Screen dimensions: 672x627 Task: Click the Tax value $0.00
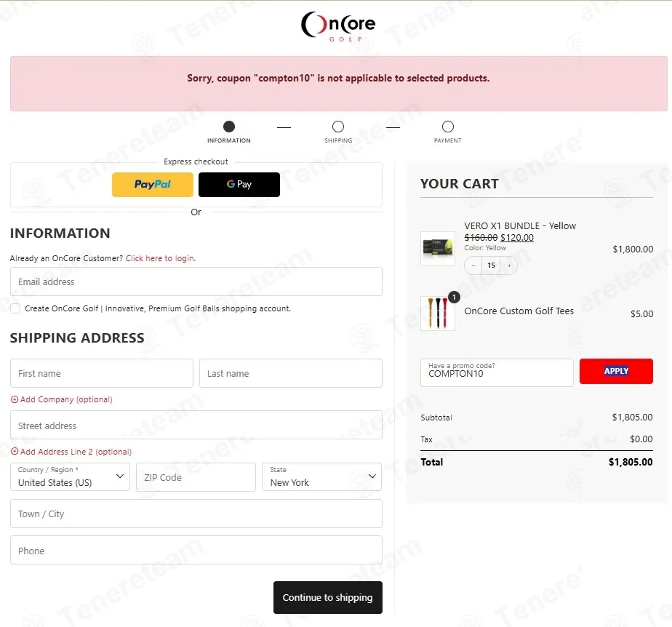pyautogui.click(x=641, y=439)
